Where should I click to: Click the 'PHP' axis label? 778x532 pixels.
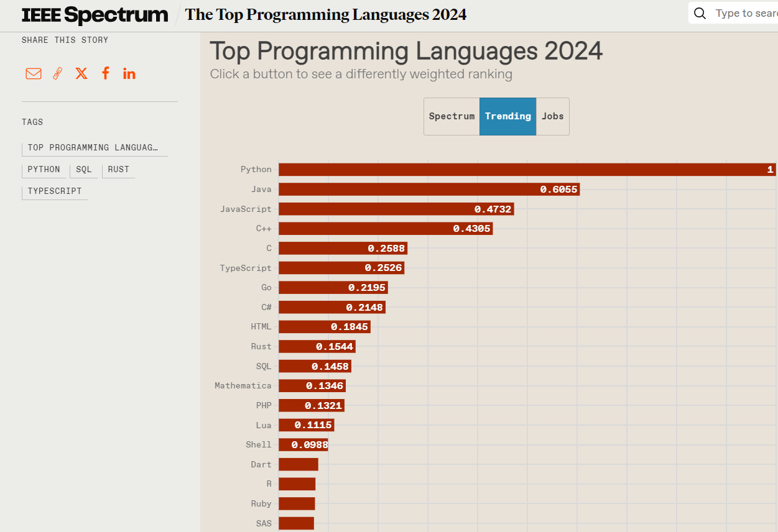pos(264,406)
